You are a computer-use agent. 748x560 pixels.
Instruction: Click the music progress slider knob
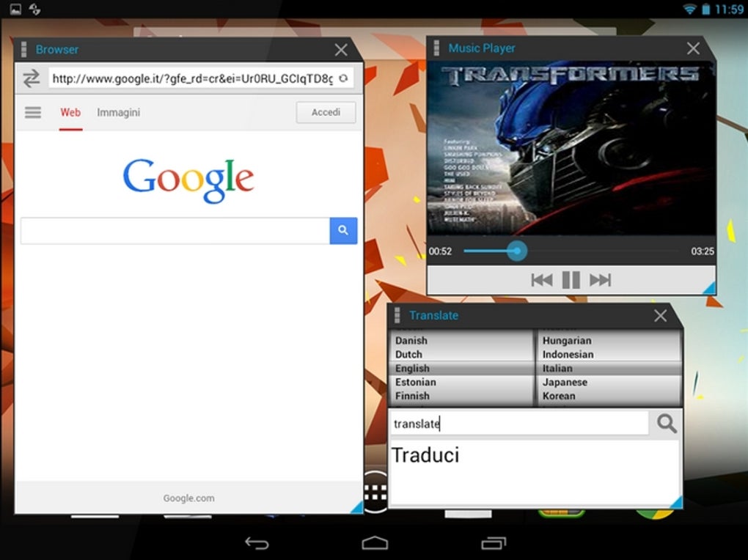[517, 251]
